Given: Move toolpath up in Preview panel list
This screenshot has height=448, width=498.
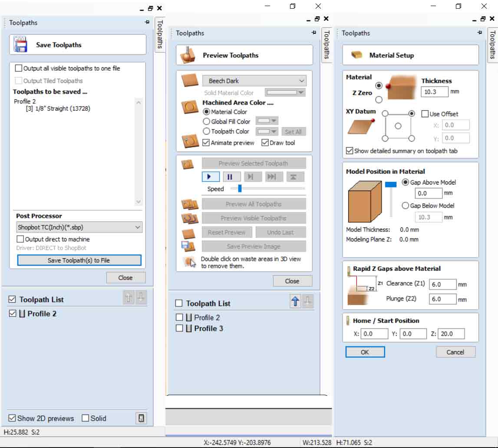Looking at the screenshot, I should (x=295, y=301).
